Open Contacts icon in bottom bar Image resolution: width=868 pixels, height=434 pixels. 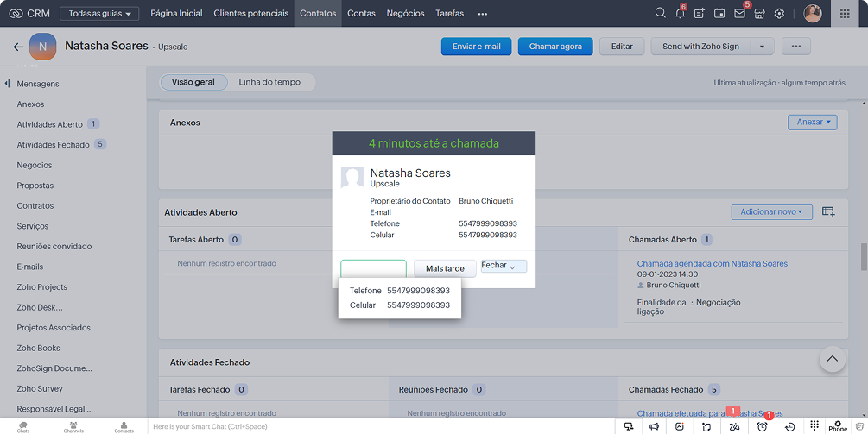(x=124, y=426)
